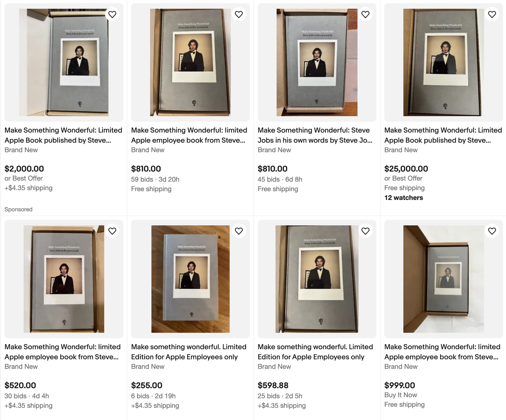This screenshot has width=506, height=420.
Task: Click the heart icon on the $520.00 auction listing
Action: (x=112, y=231)
